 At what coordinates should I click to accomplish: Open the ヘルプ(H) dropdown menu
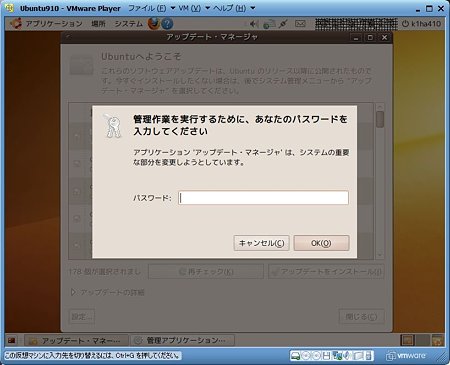[x=234, y=8]
